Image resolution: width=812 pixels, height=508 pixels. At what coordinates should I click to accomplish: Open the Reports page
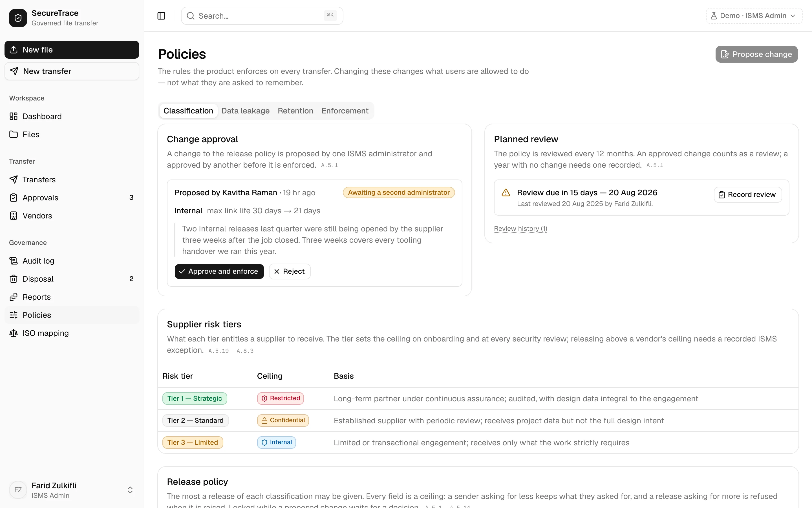[x=72, y=297]
